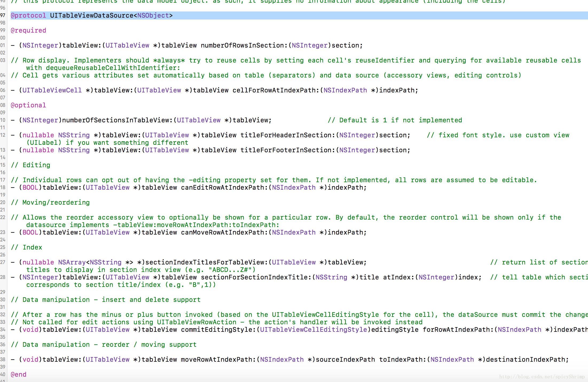Click the @optional directive
The height and width of the screenshot is (382, 588).
click(x=28, y=105)
